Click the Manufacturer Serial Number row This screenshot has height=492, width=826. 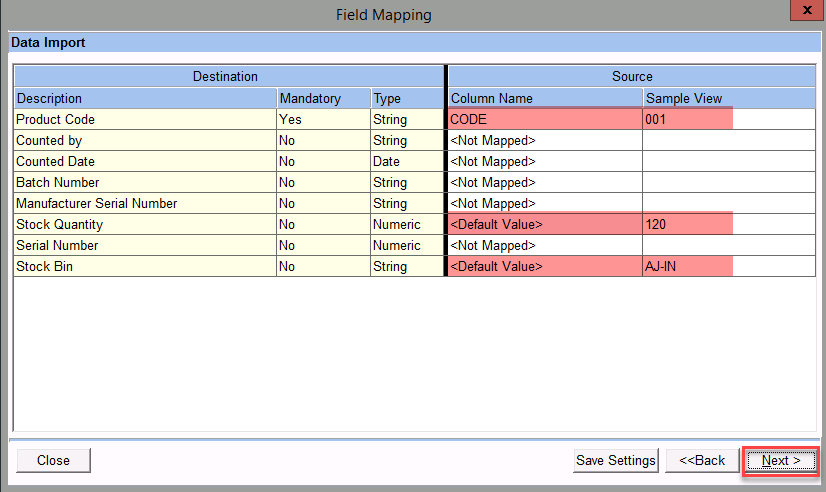pyautogui.click(x=144, y=204)
